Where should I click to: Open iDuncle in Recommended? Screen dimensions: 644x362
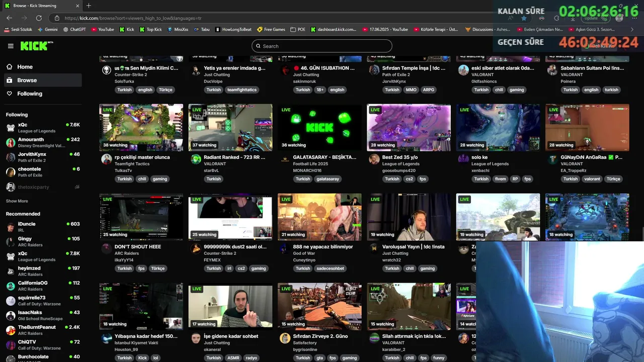click(43, 227)
